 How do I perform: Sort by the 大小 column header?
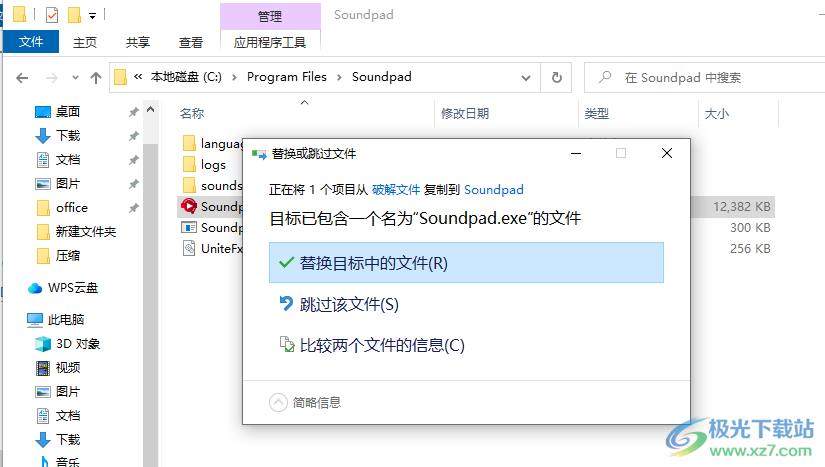717,114
